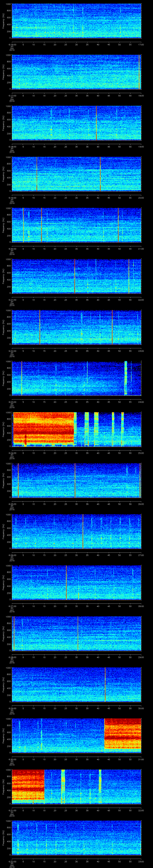Click the spectrogram panel starting at 6:16:00
Screen dimensions: 153x868
tap(77, 21)
